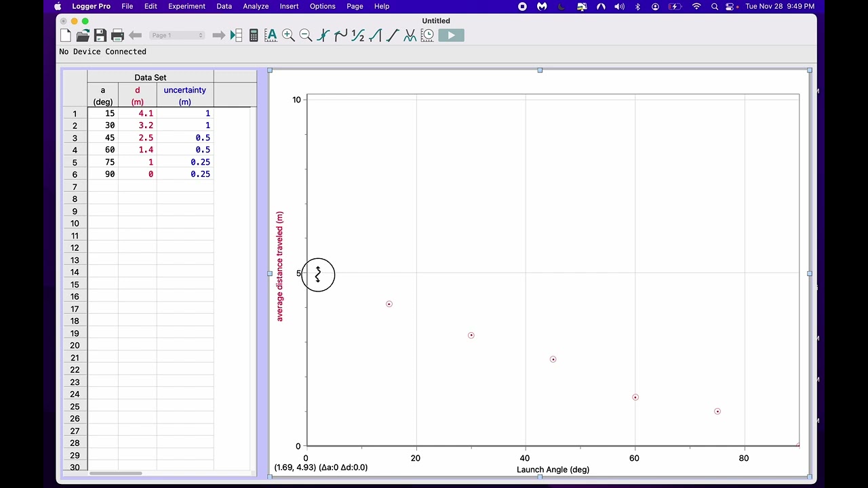
Task: Select the cell containing 1.4
Action: coord(138,150)
